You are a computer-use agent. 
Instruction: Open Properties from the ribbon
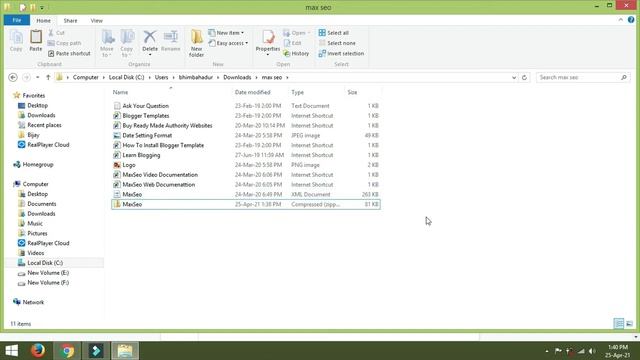click(268, 42)
